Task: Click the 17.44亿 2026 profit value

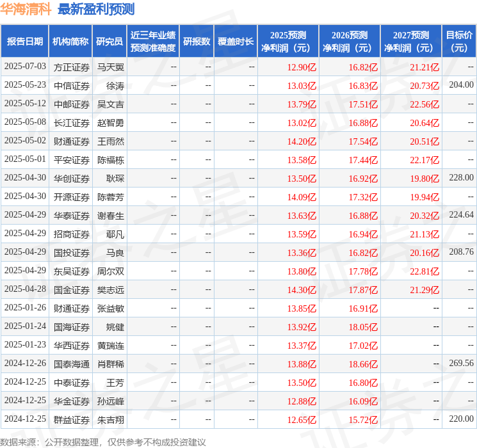Action: (363, 160)
